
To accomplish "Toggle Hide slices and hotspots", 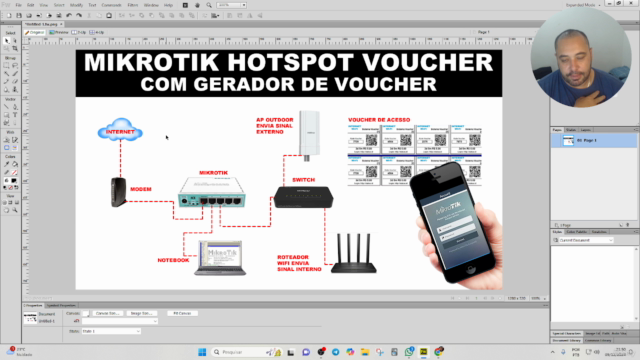I will [7, 148].
